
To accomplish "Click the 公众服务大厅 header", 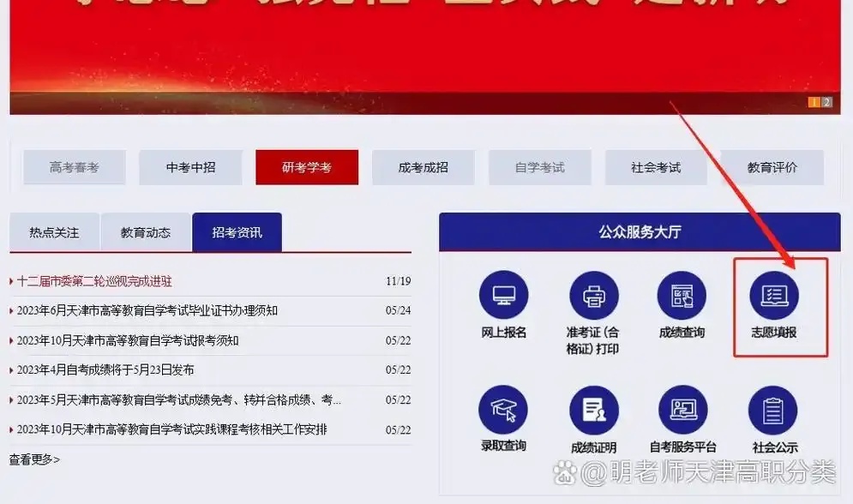I will [x=640, y=232].
